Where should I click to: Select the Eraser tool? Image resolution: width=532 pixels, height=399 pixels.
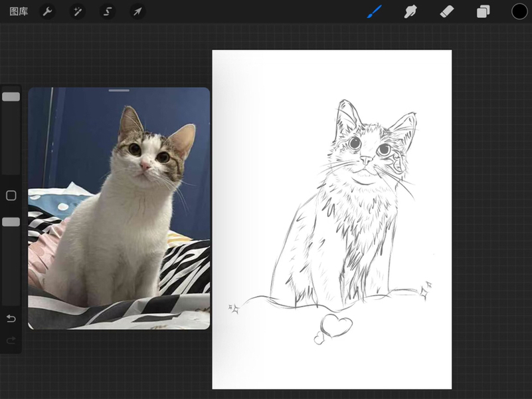[447, 12]
